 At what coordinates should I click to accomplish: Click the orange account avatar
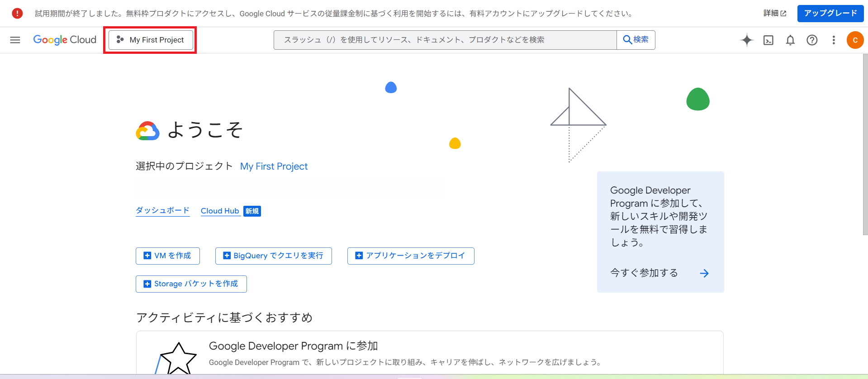pos(855,40)
